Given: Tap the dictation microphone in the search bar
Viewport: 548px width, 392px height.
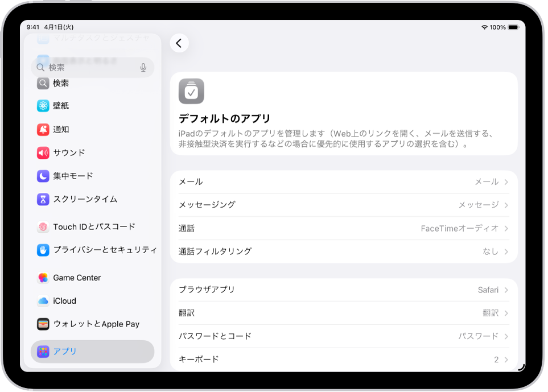Looking at the screenshot, I should [143, 67].
